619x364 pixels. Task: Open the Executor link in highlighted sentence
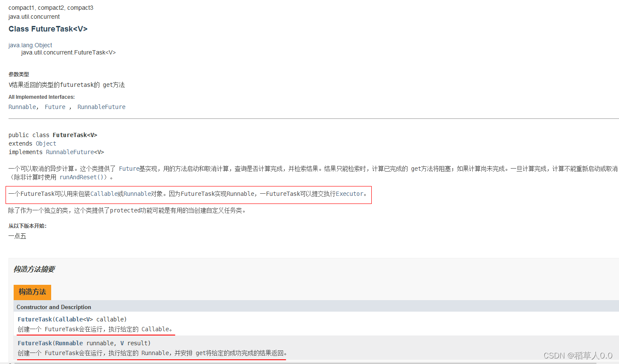pos(350,194)
